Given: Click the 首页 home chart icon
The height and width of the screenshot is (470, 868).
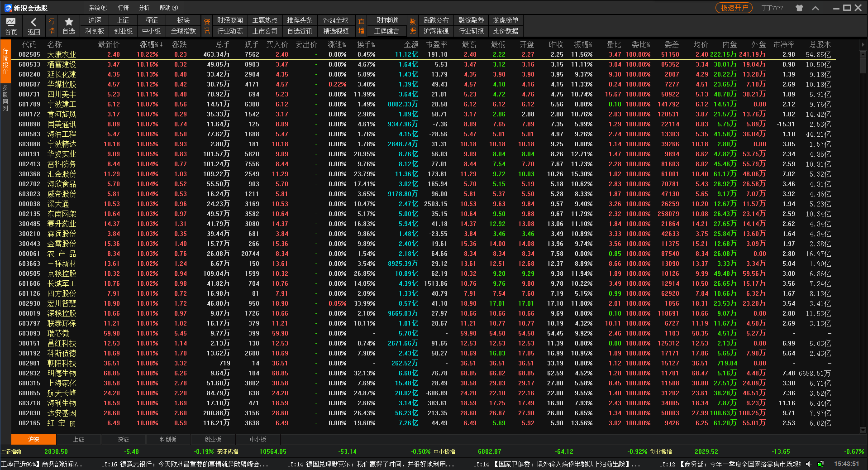Looking at the screenshot, I should 11,22.
